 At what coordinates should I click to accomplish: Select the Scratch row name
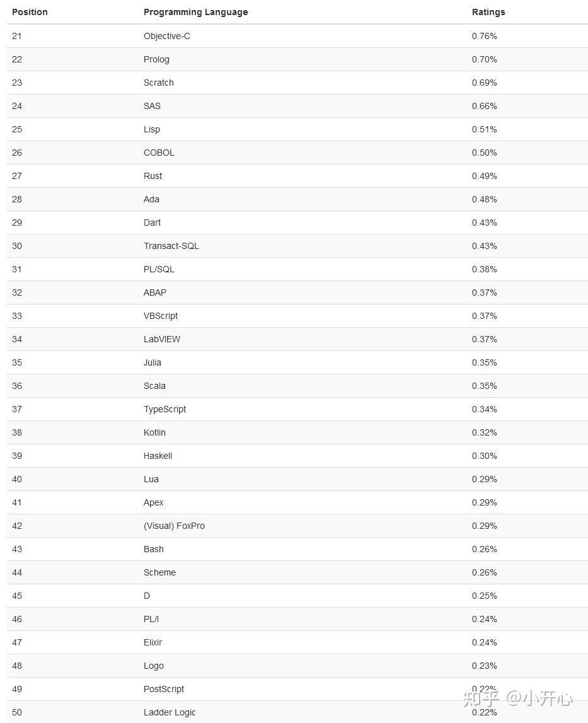click(x=158, y=83)
